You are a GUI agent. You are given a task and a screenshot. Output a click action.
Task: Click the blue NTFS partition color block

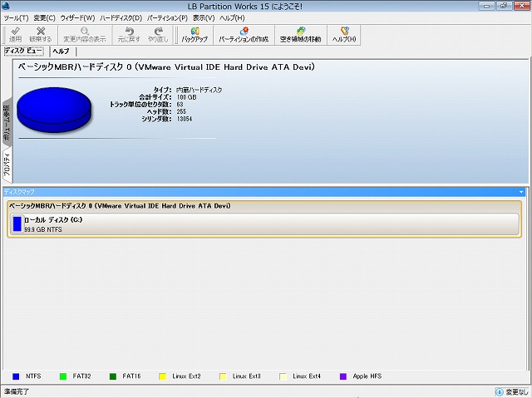[17, 224]
